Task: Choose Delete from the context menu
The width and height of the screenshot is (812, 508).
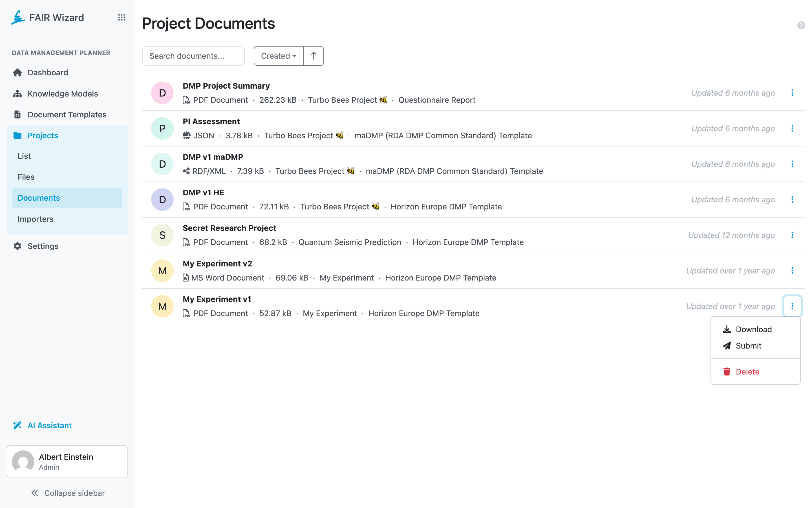Action: point(755,372)
